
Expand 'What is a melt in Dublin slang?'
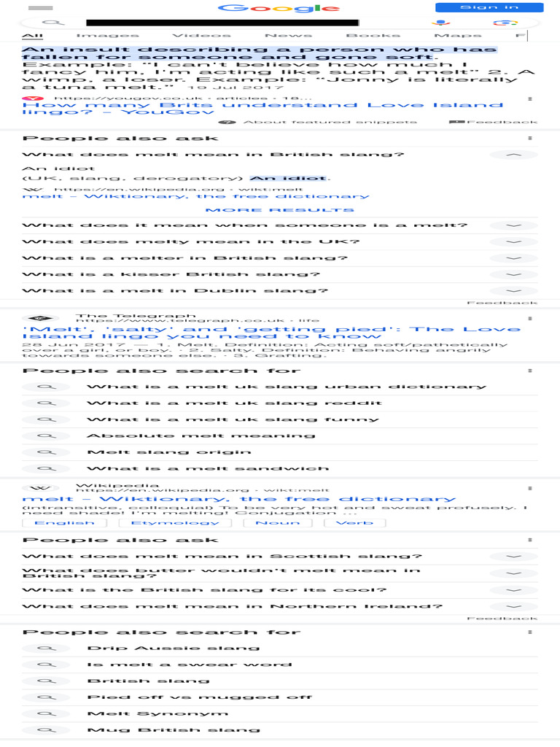tap(513, 290)
